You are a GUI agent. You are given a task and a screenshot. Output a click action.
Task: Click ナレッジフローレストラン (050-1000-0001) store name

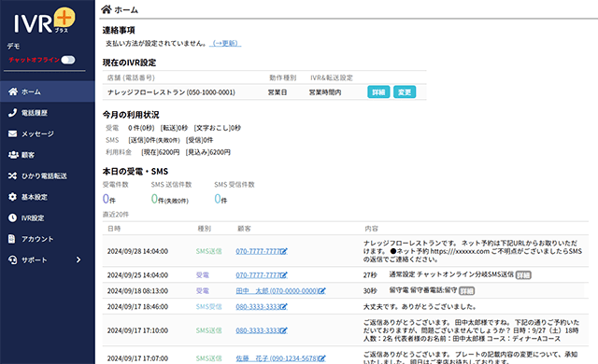171,92
